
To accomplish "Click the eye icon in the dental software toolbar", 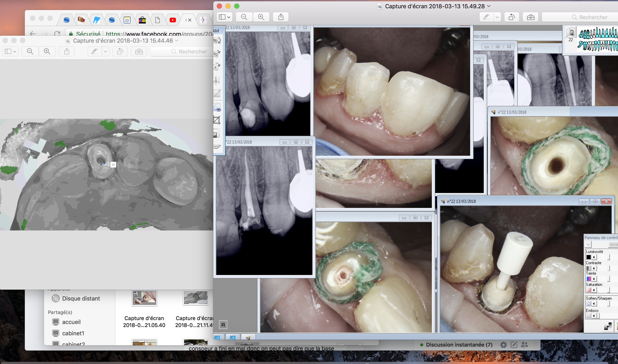I will point(217,108).
